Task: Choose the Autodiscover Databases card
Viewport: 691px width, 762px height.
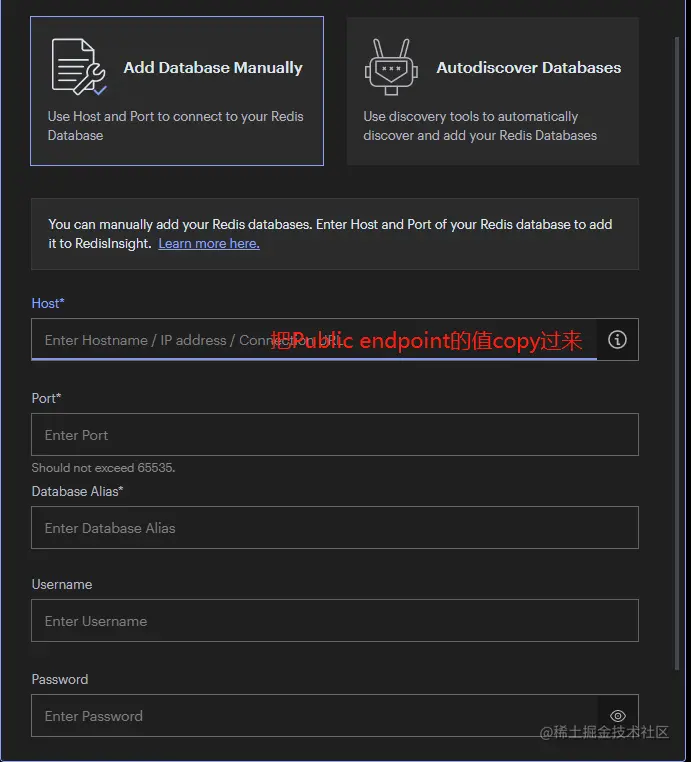Action: (493, 91)
